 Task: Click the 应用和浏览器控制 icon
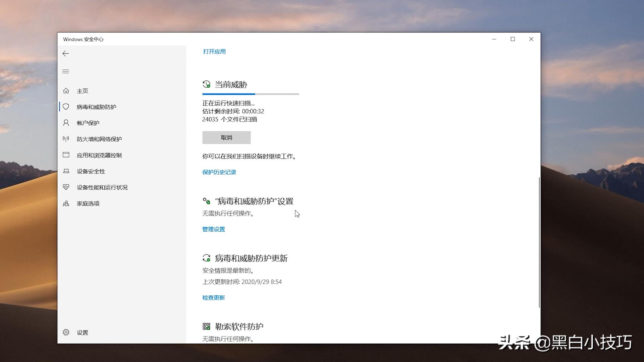(66, 155)
